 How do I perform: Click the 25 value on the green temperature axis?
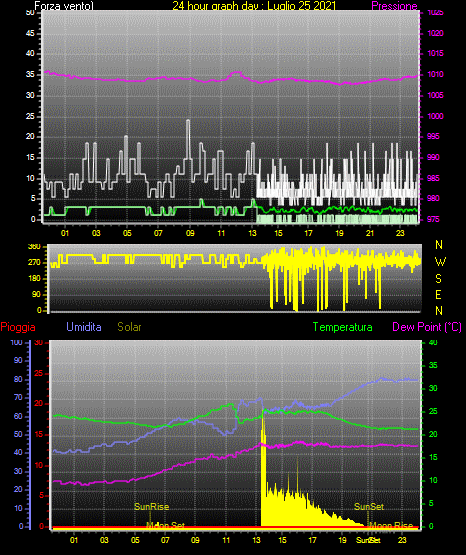[x=433, y=411]
